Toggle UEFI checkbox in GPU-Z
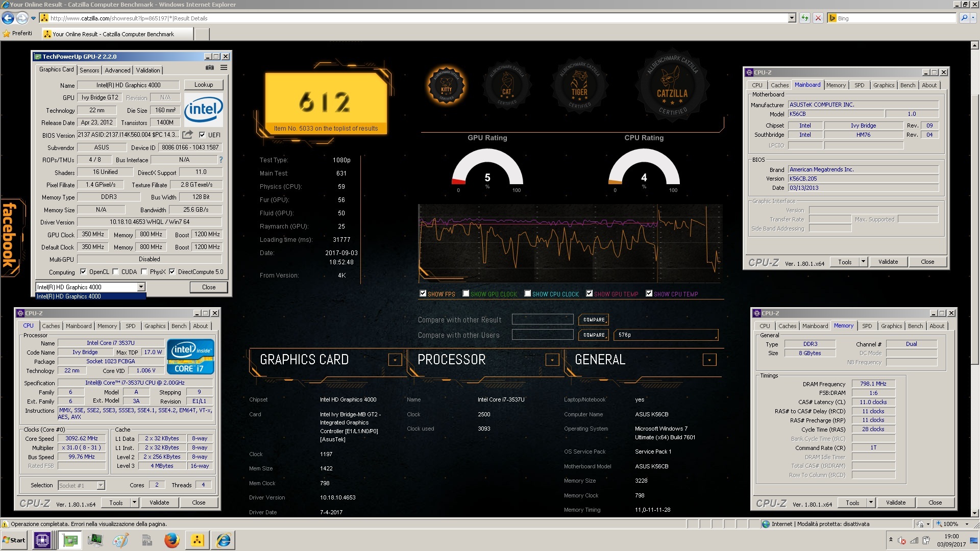Screen dimensions: 980x551 tap(202, 135)
